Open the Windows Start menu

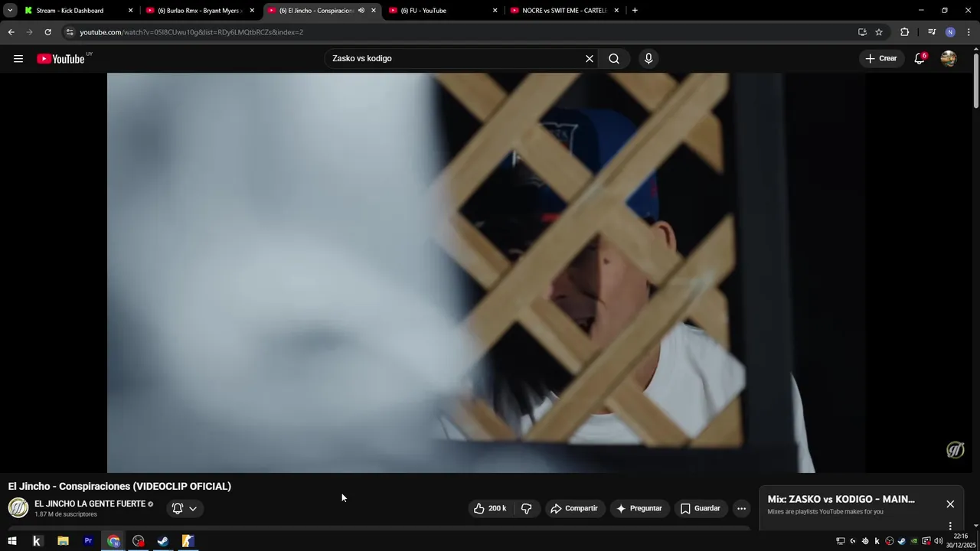(x=12, y=541)
